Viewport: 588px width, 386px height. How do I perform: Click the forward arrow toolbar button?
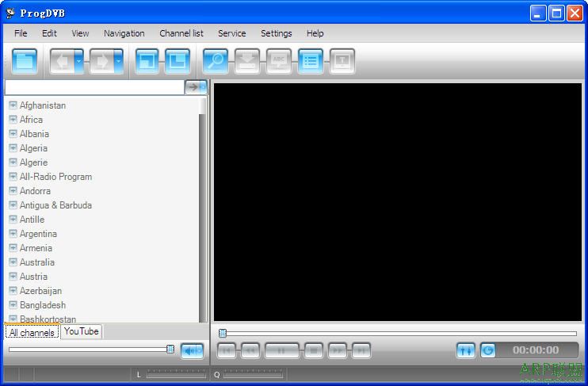pos(101,61)
